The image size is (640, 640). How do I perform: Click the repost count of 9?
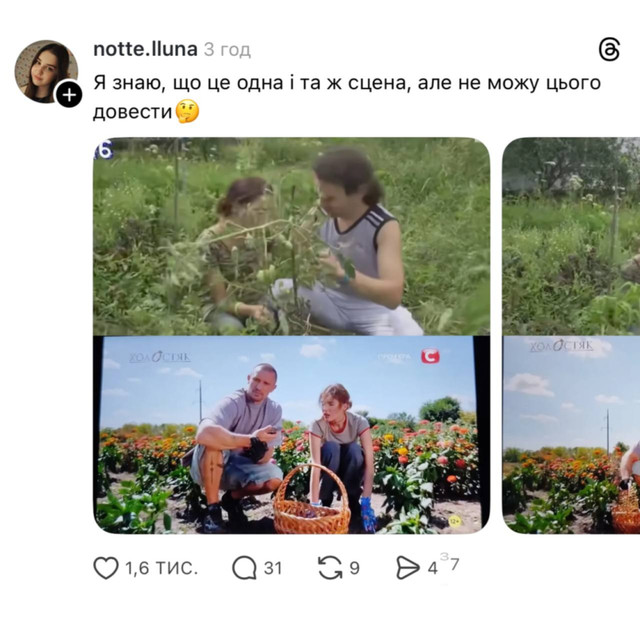[355, 568]
